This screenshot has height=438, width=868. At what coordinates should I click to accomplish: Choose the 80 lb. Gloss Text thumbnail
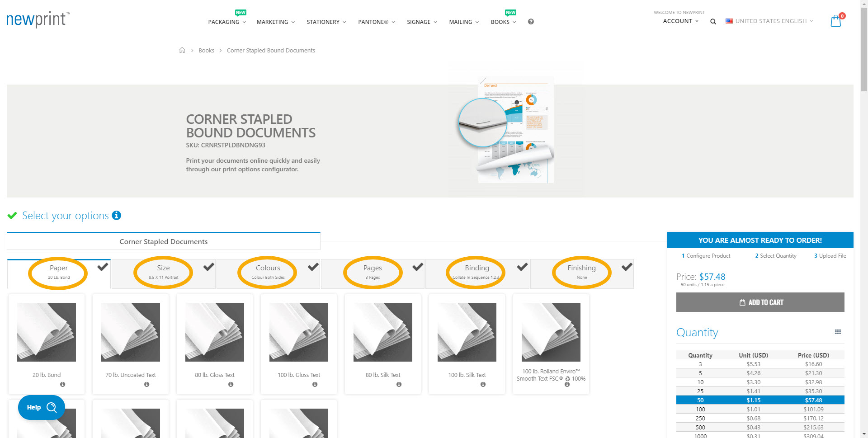point(215,332)
